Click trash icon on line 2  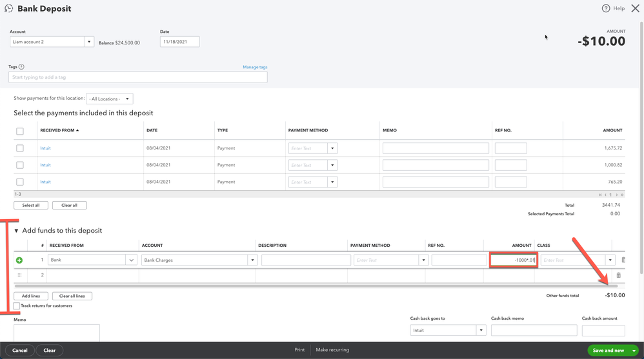click(x=618, y=275)
